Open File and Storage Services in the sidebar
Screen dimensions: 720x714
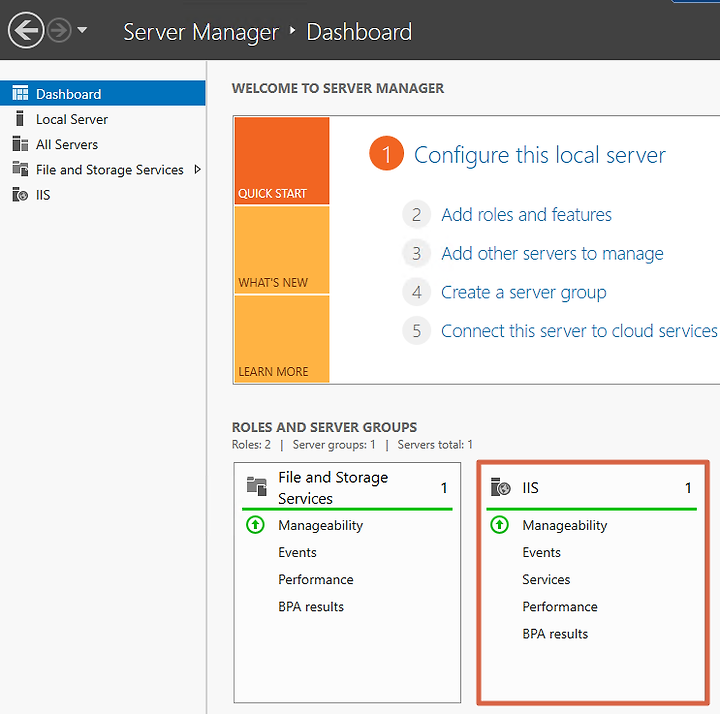coord(102,169)
